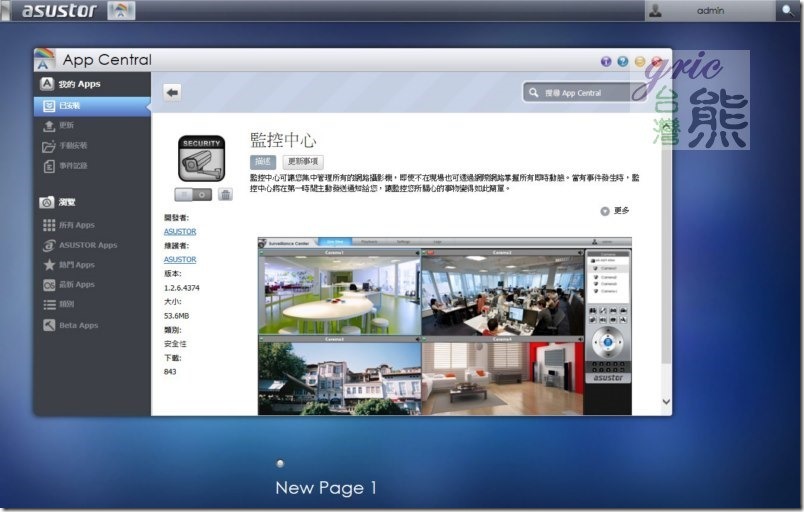Click the ASUSTOR maintainer link
The height and width of the screenshot is (512, 804).
coord(180,260)
